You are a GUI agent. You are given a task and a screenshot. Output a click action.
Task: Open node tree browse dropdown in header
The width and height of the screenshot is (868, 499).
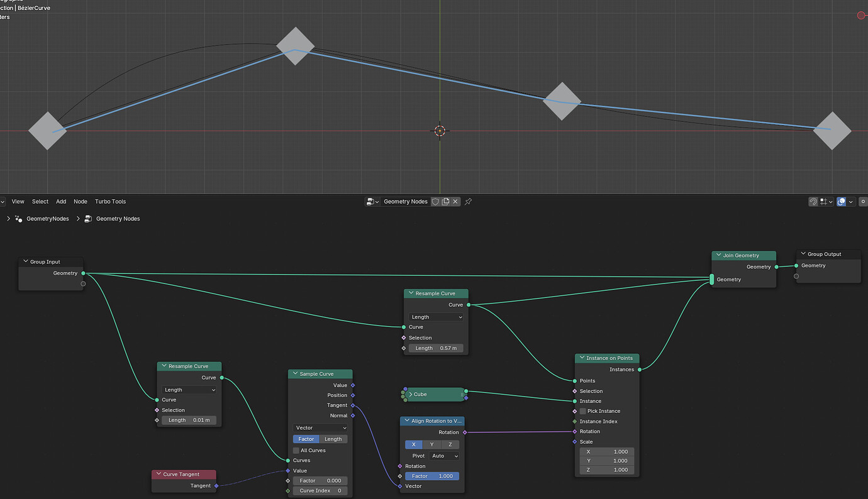(372, 202)
